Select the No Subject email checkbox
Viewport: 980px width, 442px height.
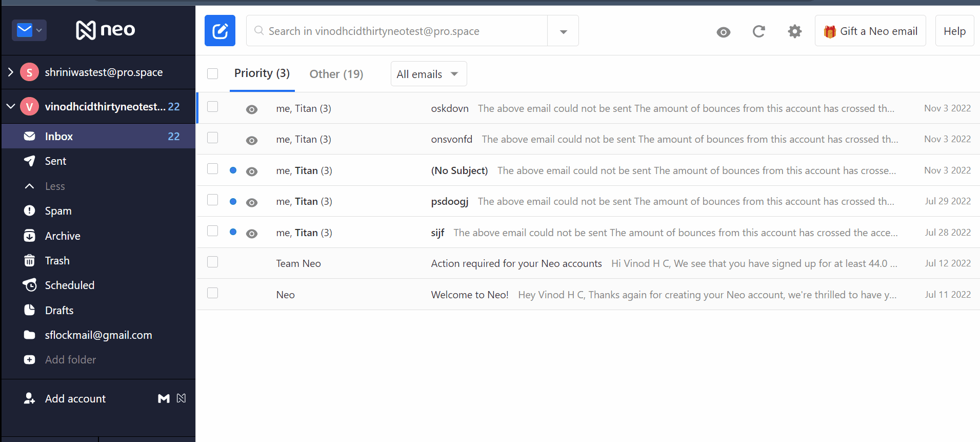[x=213, y=169]
